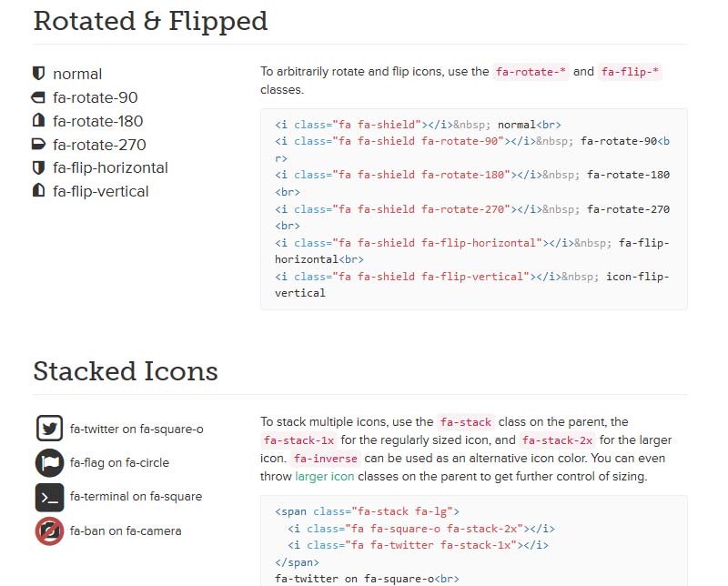Click the fa-stack-2x inline code tag
728x586 pixels.
pyautogui.click(x=556, y=440)
